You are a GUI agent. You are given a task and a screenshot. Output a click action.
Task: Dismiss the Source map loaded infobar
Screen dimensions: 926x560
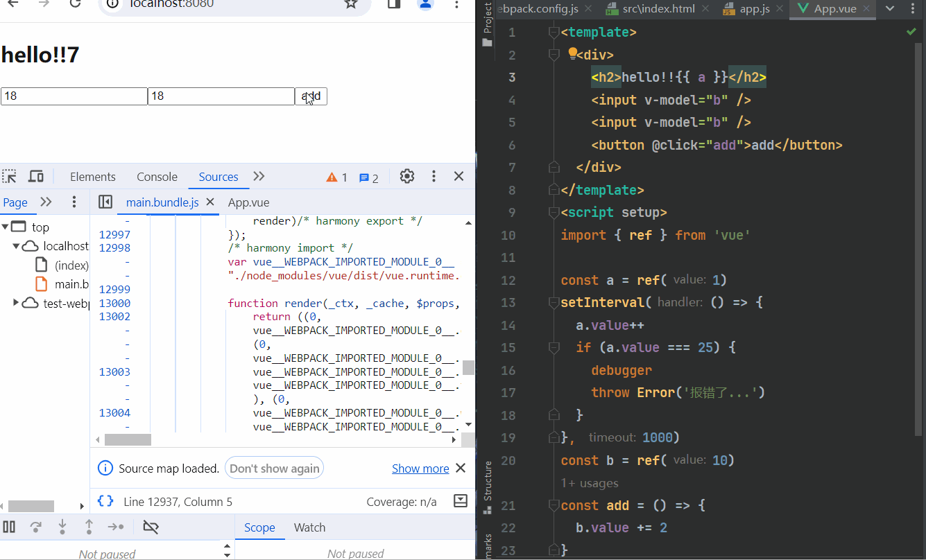pos(461,469)
